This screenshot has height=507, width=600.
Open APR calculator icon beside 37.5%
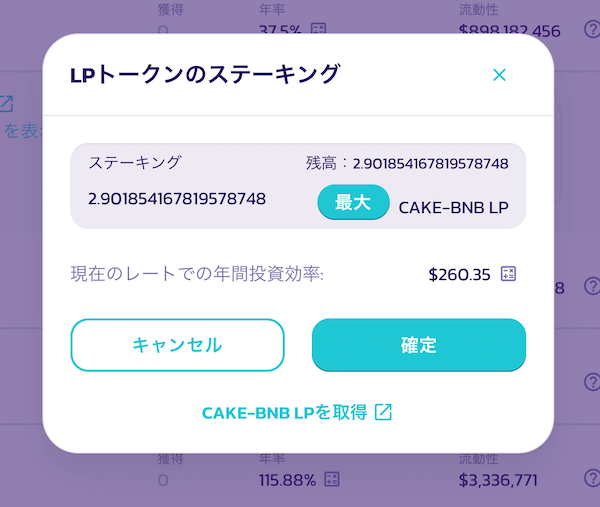point(318,29)
